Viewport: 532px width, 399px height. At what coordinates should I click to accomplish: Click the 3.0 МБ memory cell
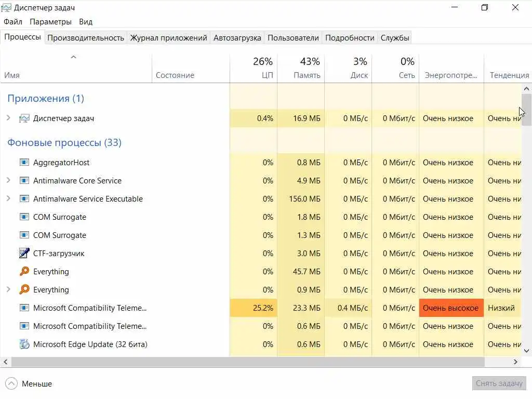coord(301,254)
